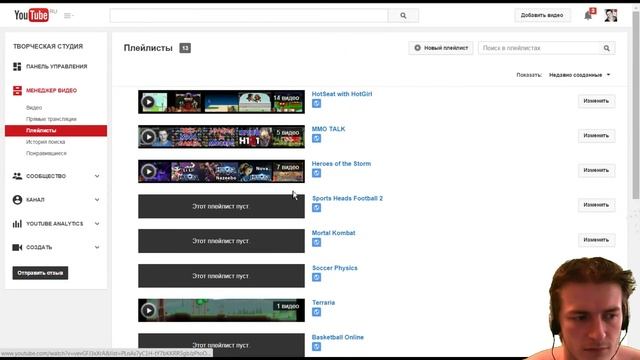Focus the Поиск в плейлистах field
This screenshot has width=640, height=360.
click(540, 48)
